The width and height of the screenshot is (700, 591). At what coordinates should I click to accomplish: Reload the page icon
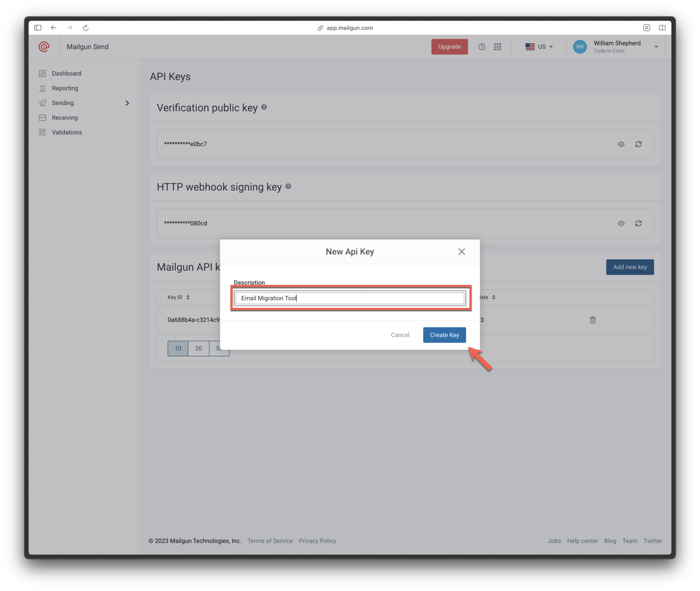pos(86,28)
